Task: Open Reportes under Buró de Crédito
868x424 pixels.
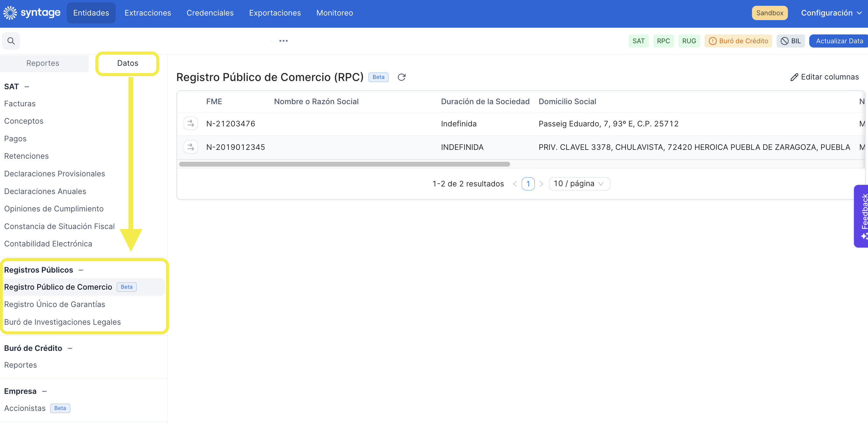Action: [x=20, y=365]
